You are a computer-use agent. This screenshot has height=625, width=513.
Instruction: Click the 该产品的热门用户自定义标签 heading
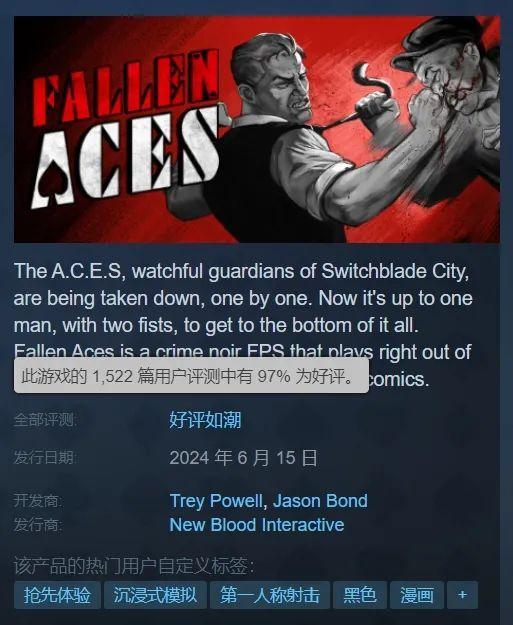click(x=134, y=566)
